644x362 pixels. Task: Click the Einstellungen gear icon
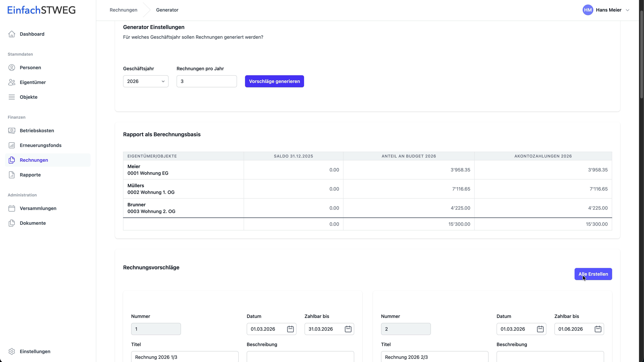pos(12,351)
